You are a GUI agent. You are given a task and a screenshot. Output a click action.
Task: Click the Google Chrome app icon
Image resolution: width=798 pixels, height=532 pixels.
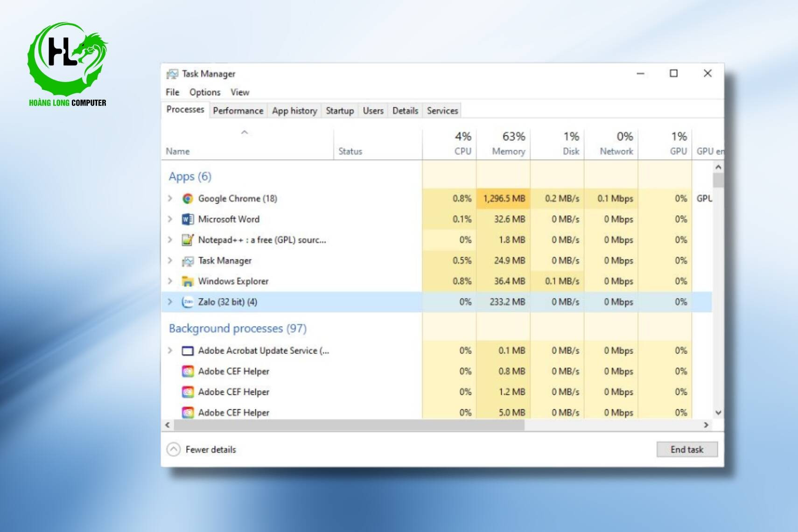(188, 199)
